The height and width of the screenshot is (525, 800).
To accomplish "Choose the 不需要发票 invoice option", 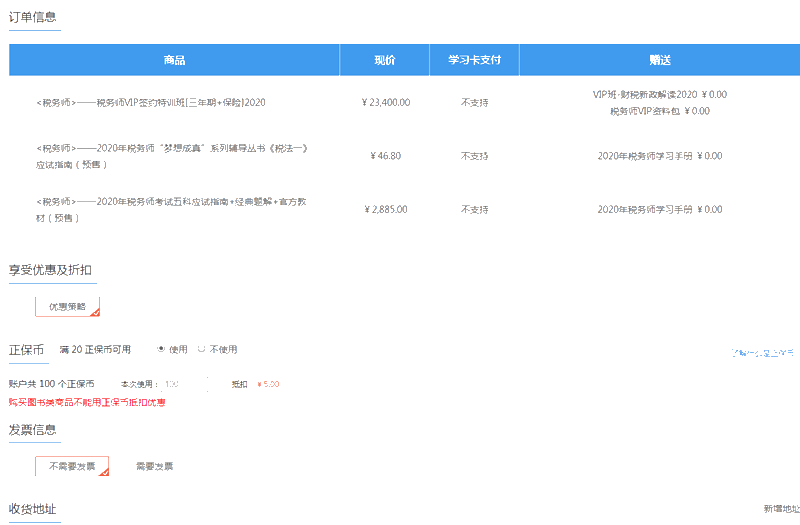I will coord(72,466).
